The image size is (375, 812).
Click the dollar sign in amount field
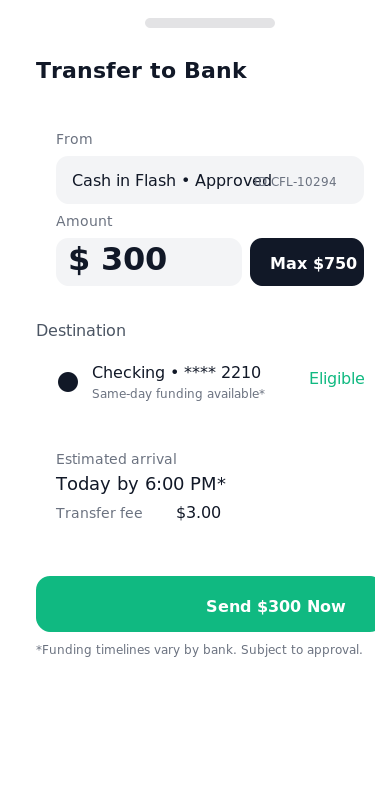tap(79, 260)
